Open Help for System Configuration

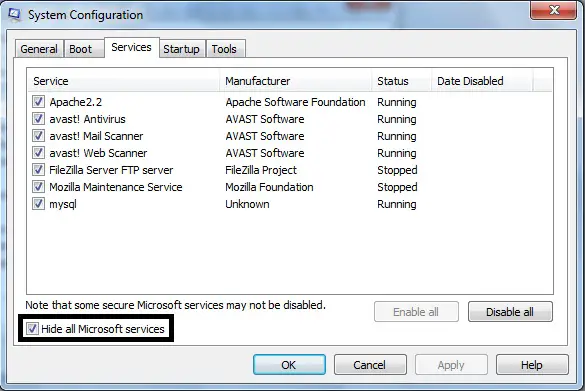(532, 365)
